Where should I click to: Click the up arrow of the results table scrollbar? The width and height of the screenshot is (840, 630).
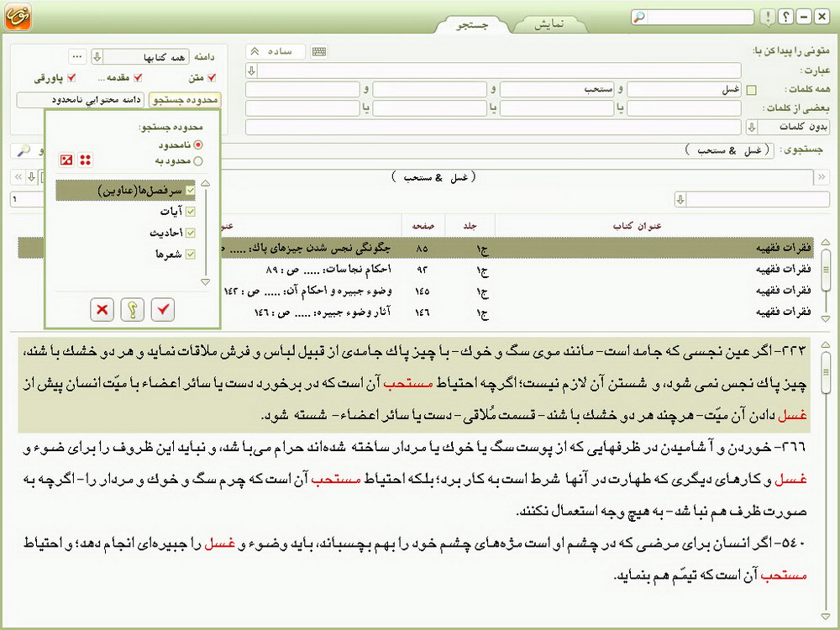(x=826, y=242)
